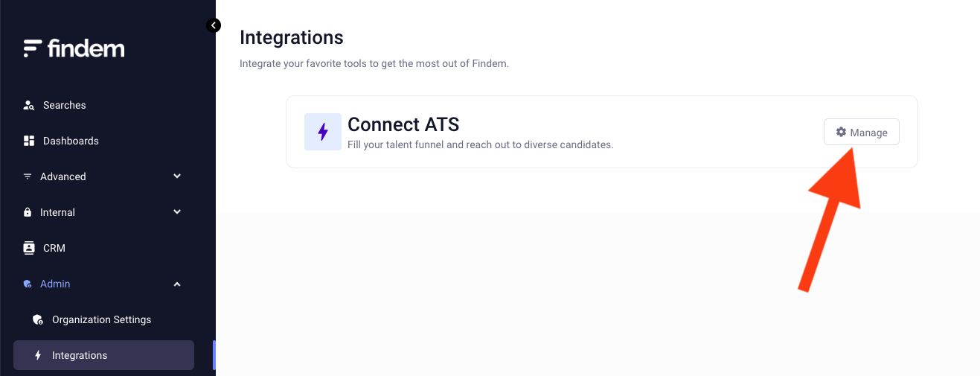Click the Connect ATS heading

coord(403,124)
